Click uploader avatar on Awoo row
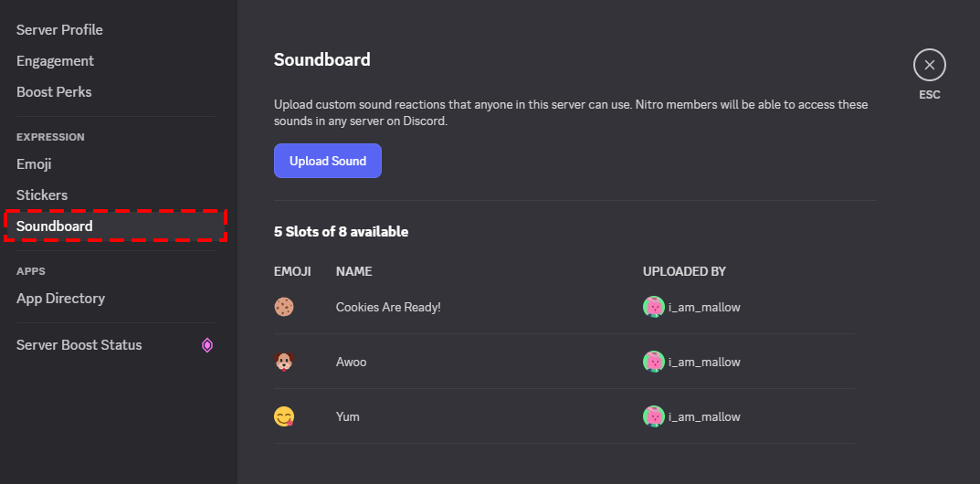 (653, 363)
